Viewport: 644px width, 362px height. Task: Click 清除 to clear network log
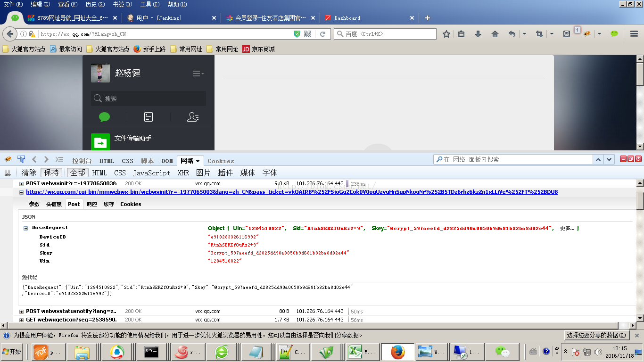click(x=29, y=173)
